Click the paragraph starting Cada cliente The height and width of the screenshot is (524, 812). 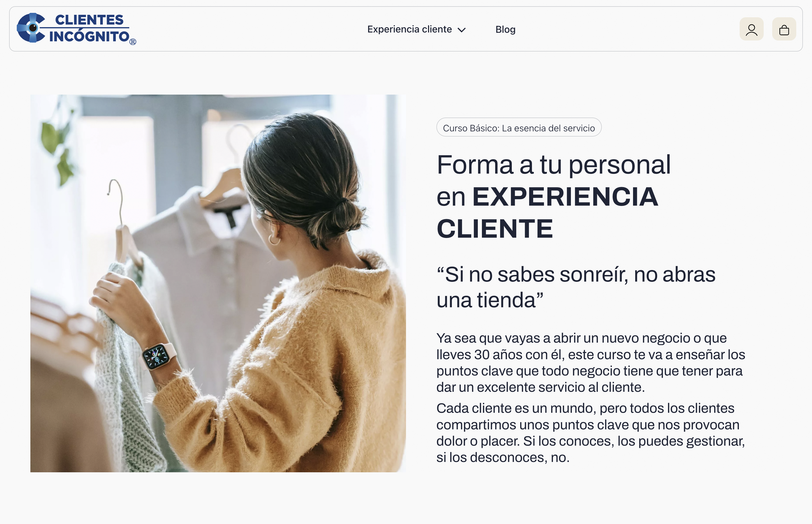(591, 433)
